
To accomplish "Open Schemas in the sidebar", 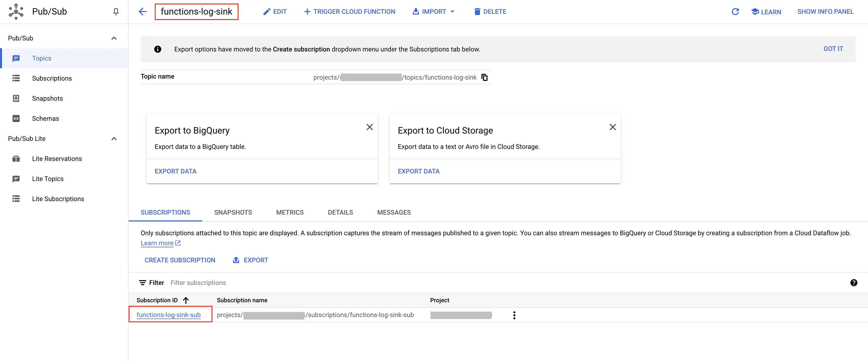I will point(64,118).
